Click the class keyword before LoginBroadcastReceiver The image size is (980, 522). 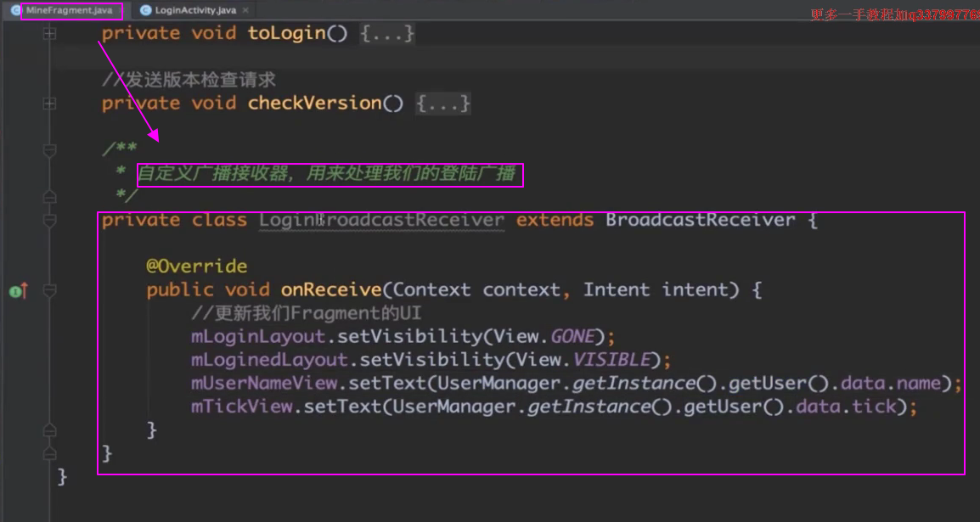point(219,220)
